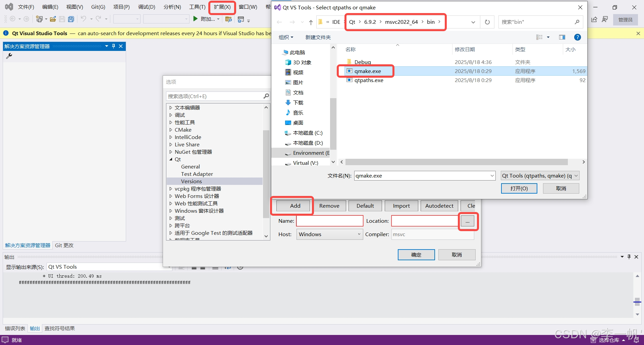Viewport: 644px width, 345px height.
Task: Click the view layout icon in file dialog
Action: click(x=539, y=37)
